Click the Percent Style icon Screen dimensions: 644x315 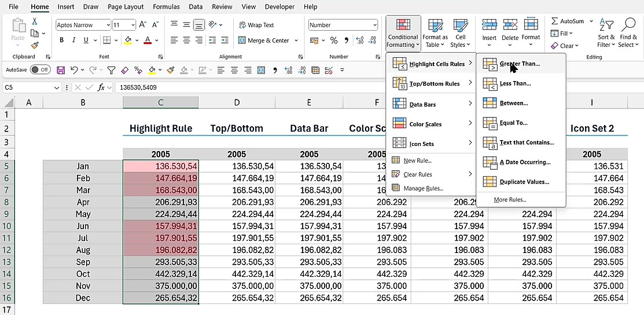click(334, 41)
